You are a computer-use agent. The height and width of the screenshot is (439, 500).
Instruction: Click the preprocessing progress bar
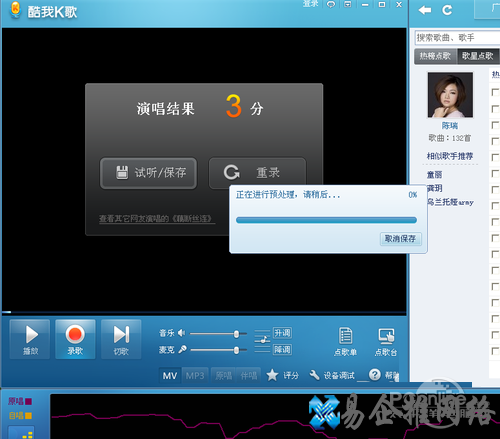click(326, 220)
